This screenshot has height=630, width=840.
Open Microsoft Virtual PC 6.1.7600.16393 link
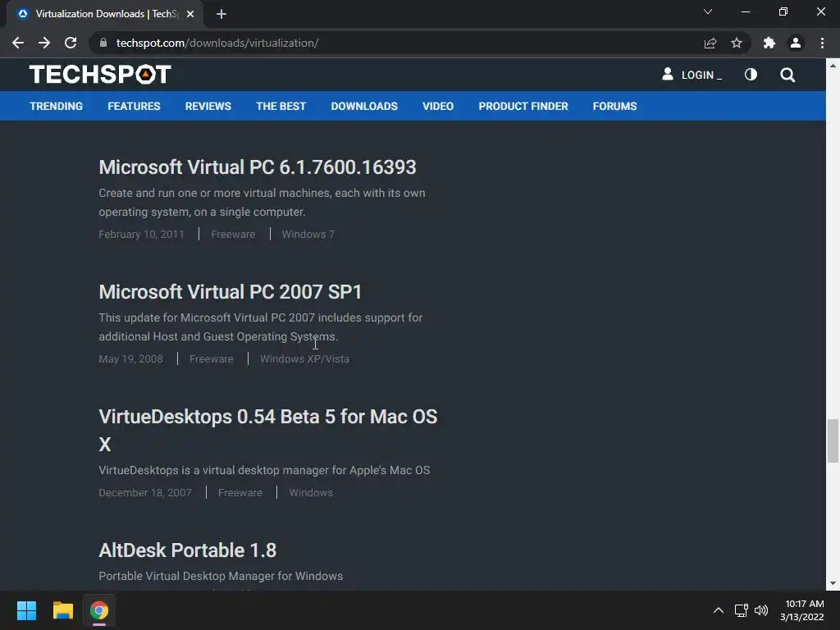click(257, 167)
